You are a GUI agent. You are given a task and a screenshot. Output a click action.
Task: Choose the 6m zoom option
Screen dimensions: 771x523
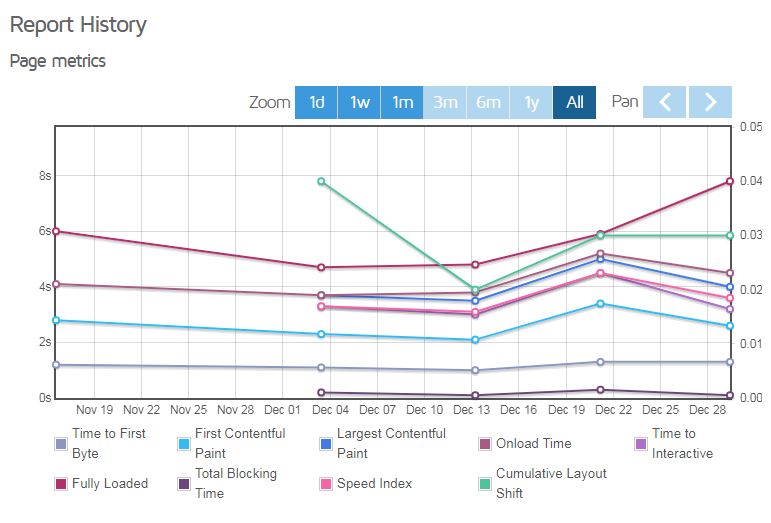488,102
